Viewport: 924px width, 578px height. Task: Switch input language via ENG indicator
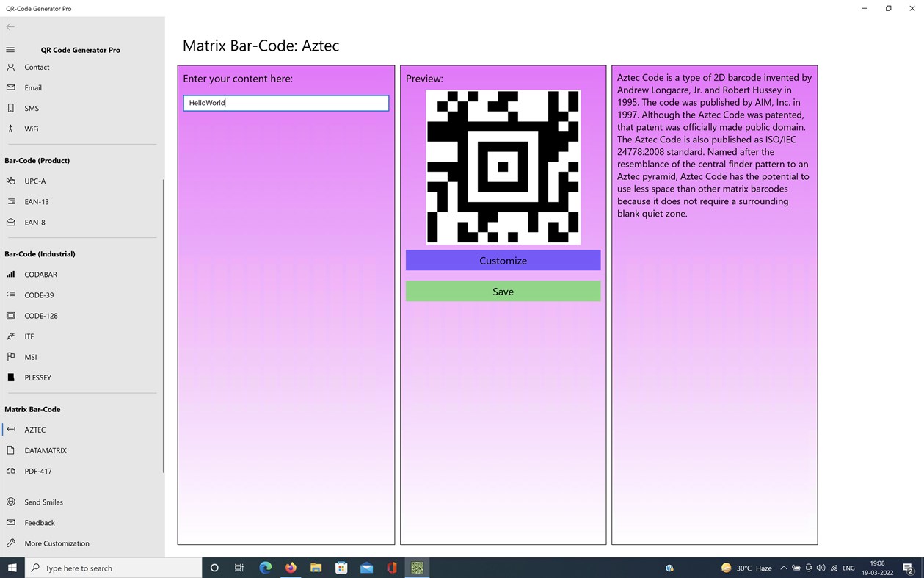point(848,568)
